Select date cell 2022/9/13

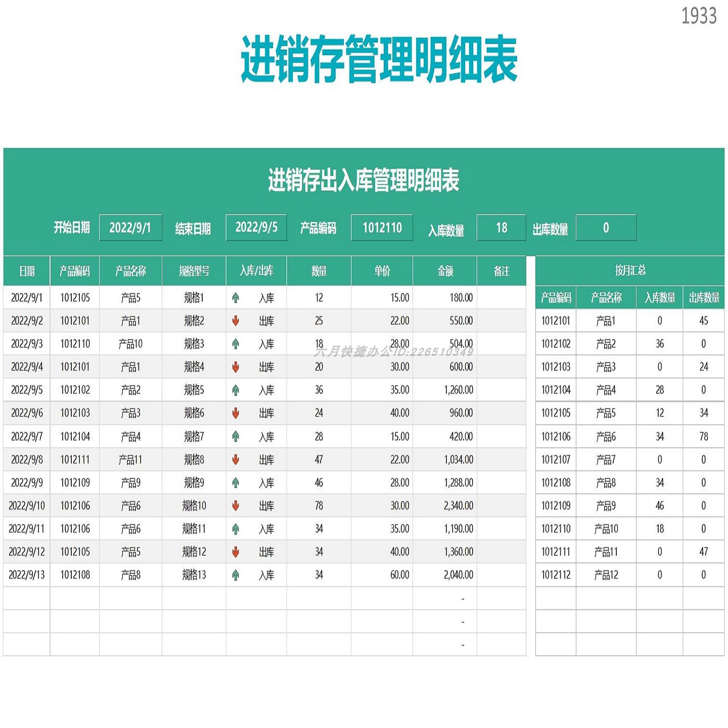[27, 575]
